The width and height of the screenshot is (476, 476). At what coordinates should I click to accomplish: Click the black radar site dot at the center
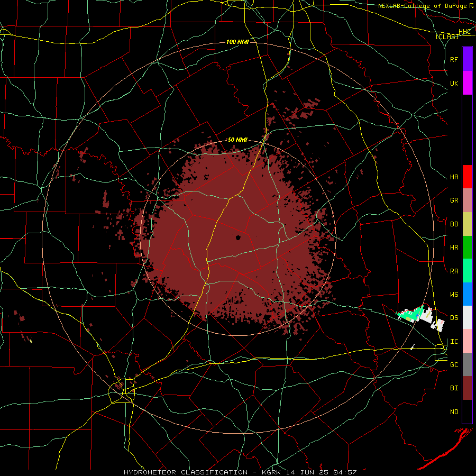[238, 237]
